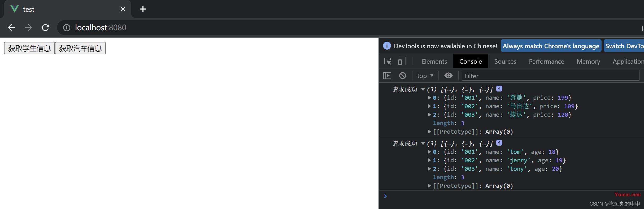Collapse the second logged array with student data
This screenshot has width=644, height=209.
tap(423, 143)
